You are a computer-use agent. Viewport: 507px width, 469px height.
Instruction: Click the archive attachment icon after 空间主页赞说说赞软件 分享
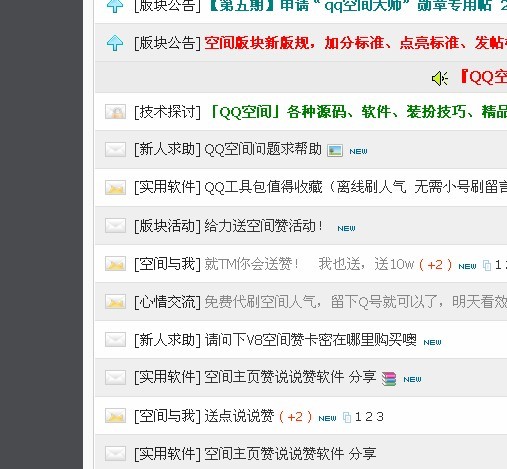point(389,379)
